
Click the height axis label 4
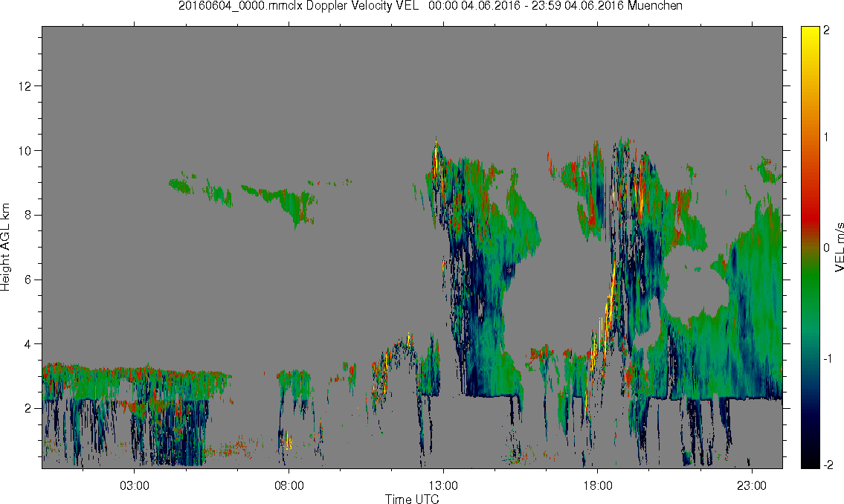28,344
